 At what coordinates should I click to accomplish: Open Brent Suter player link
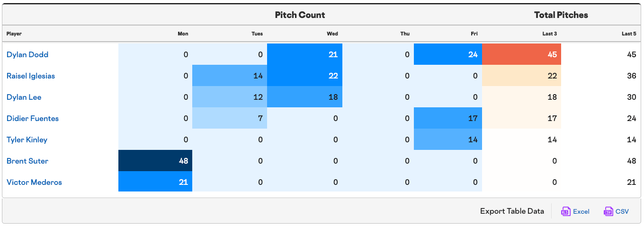pyautogui.click(x=27, y=161)
